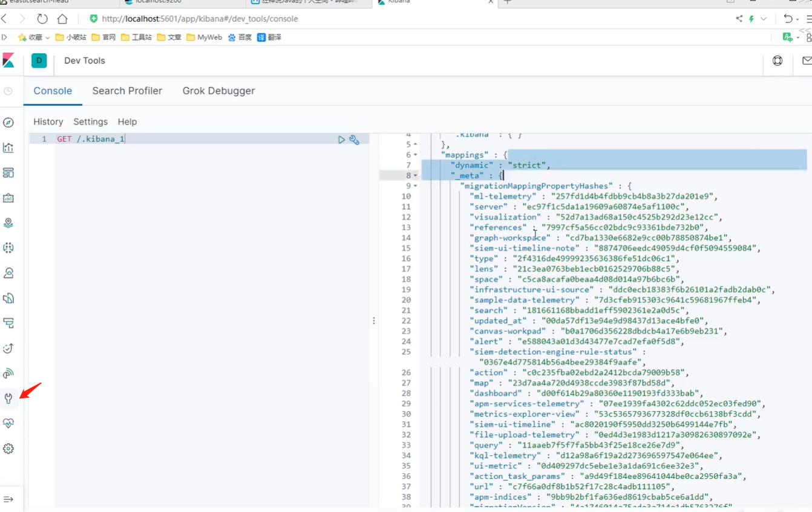
Task: Open Stack Monitoring heartbeat icon
Action: point(8,424)
